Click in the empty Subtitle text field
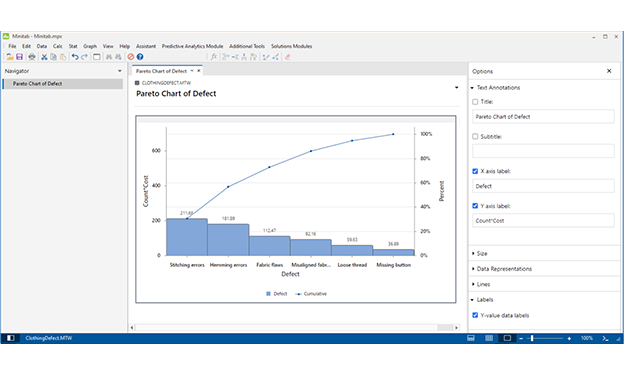 543,151
